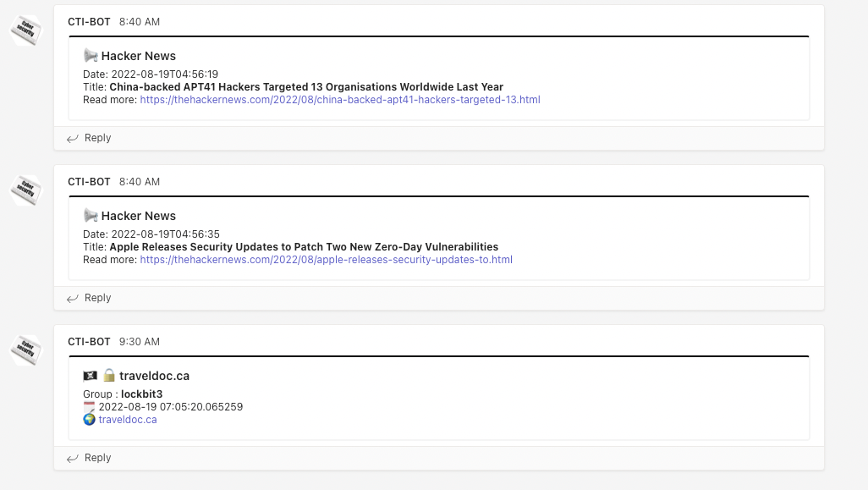Click CTI-BOT avatar on traveldoc.ca message
This screenshot has width=868, height=490.
pos(25,350)
